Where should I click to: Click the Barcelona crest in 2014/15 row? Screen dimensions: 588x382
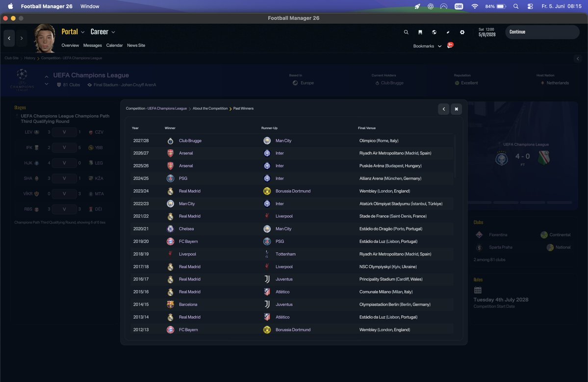(170, 305)
